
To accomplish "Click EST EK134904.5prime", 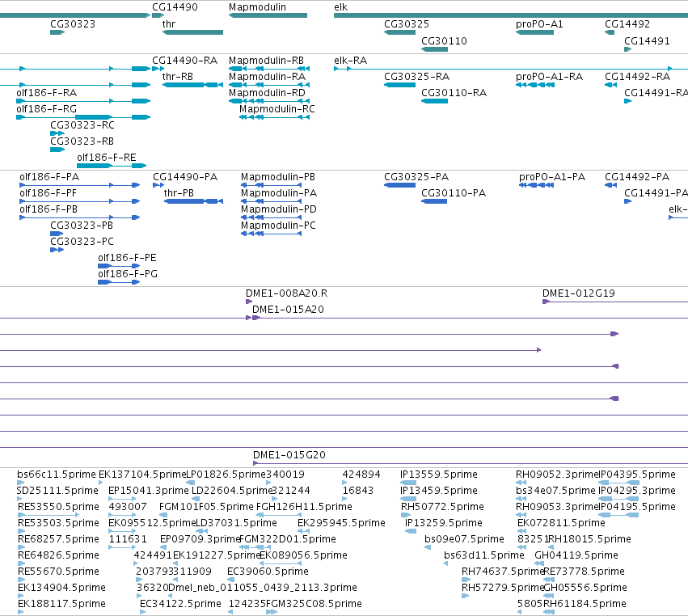I will [x=61, y=588].
